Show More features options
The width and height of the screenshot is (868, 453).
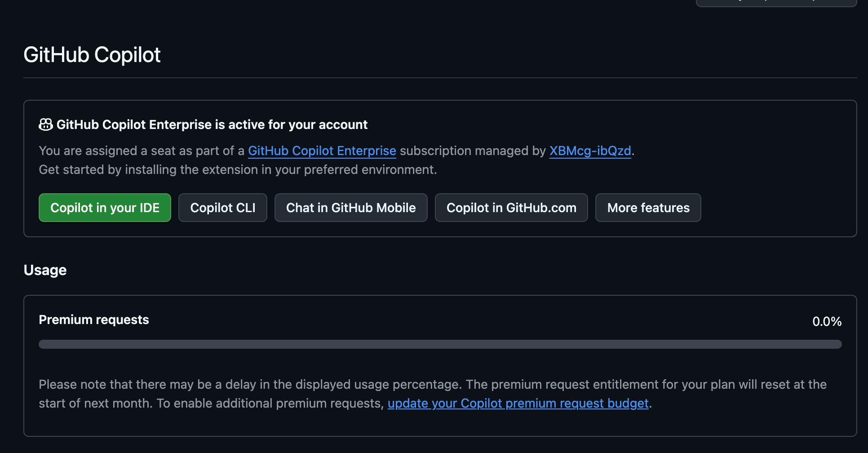(648, 208)
